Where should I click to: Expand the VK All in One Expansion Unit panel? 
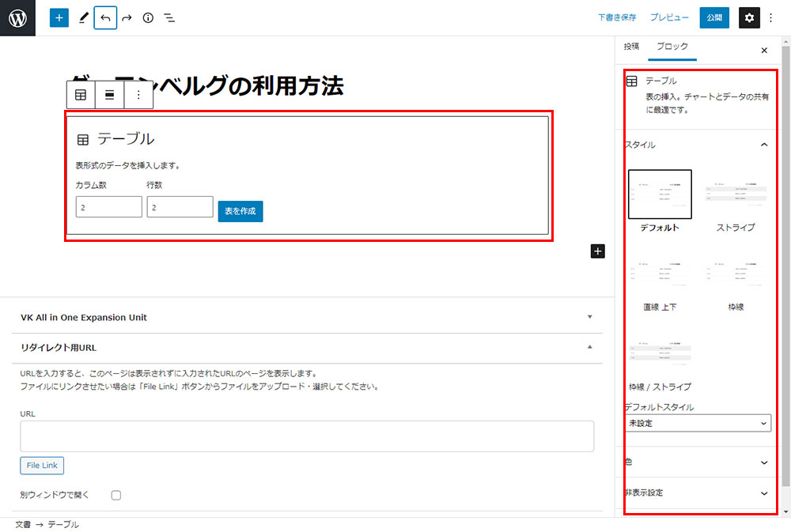589,317
